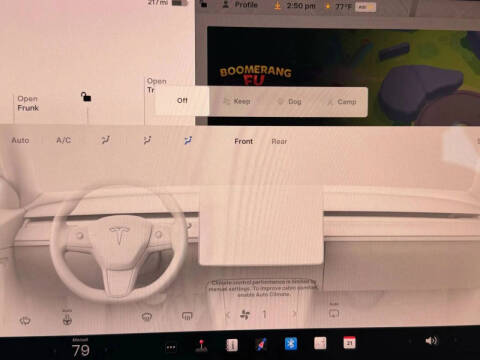Select the Keep climate mode
Image resolution: width=480 pixels, height=360 pixels.
pos(237,101)
